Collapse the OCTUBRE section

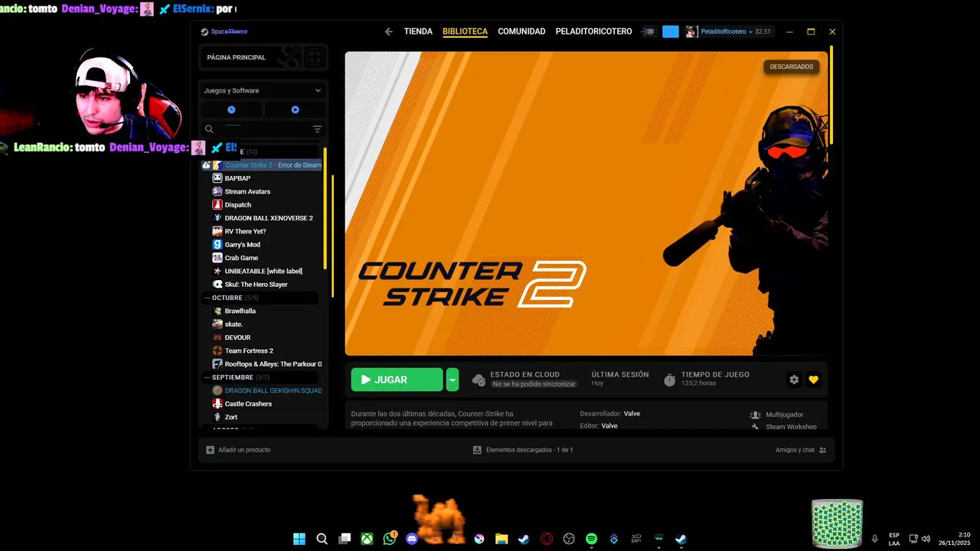260,298
